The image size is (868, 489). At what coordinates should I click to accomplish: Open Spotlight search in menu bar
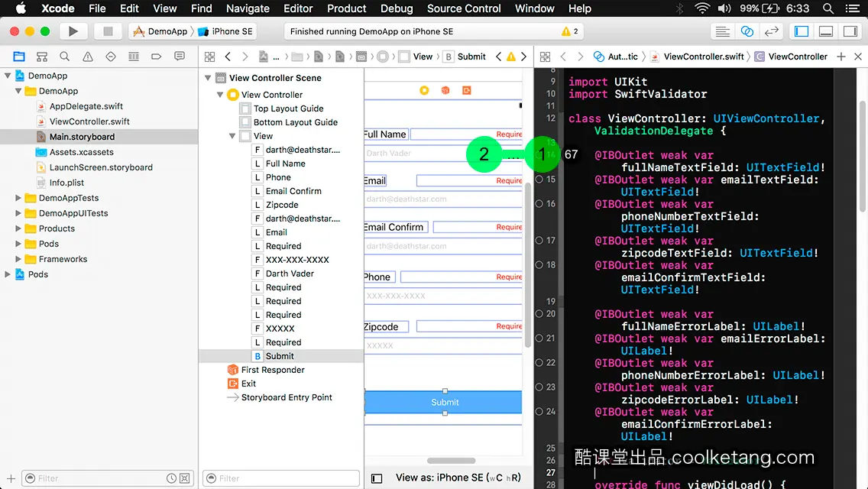point(828,8)
